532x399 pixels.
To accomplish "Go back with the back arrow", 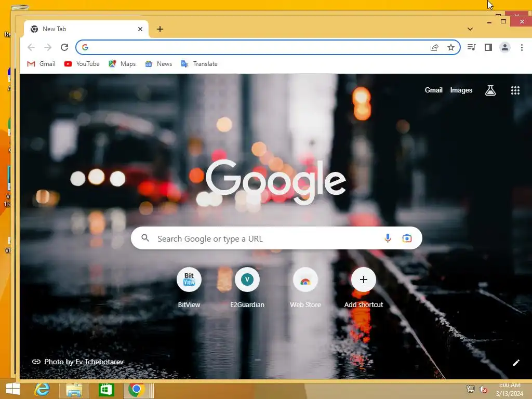I will pos(31,47).
